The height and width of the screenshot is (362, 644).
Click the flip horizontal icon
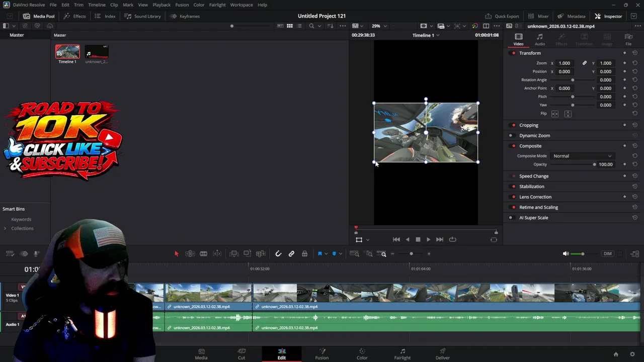(x=555, y=114)
